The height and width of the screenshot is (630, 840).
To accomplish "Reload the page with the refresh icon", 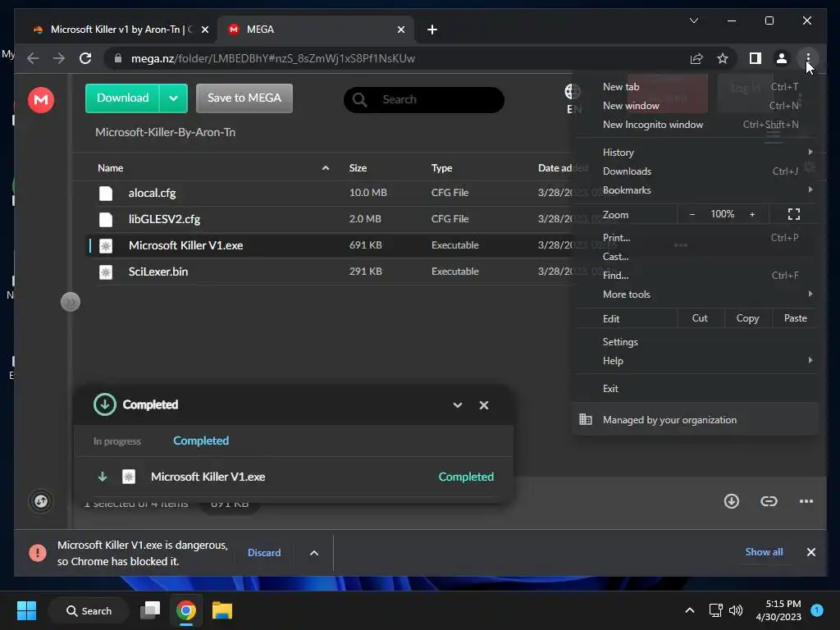I will coord(85,58).
